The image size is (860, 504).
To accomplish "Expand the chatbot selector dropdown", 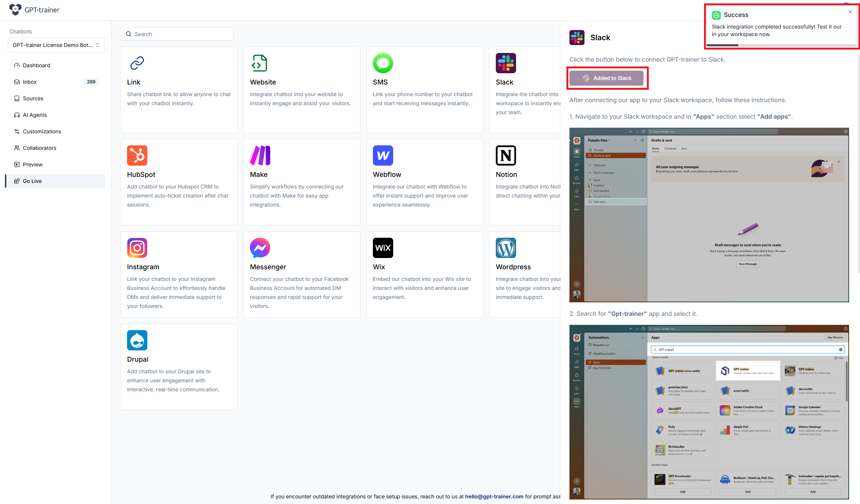I will (56, 45).
